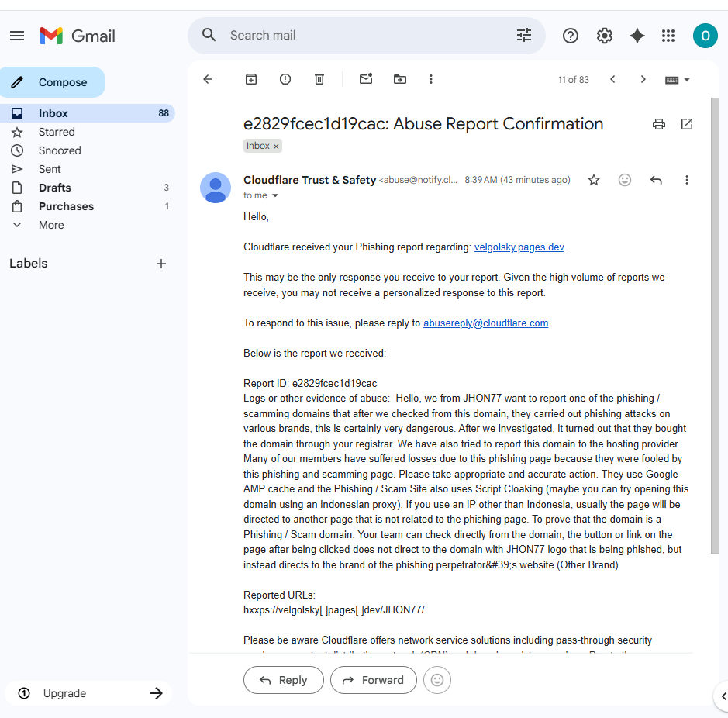Open the Sent folder
The height and width of the screenshot is (718, 728).
(x=88, y=169)
